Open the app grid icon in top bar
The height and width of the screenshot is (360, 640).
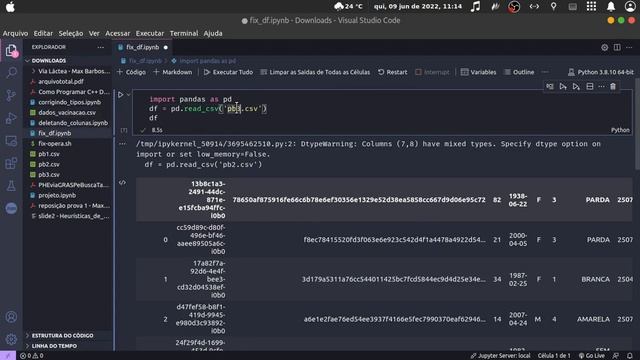591,7
